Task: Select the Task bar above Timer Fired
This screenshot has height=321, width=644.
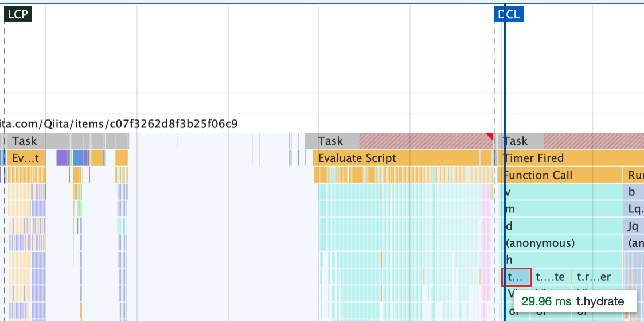Action: point(573,141)
